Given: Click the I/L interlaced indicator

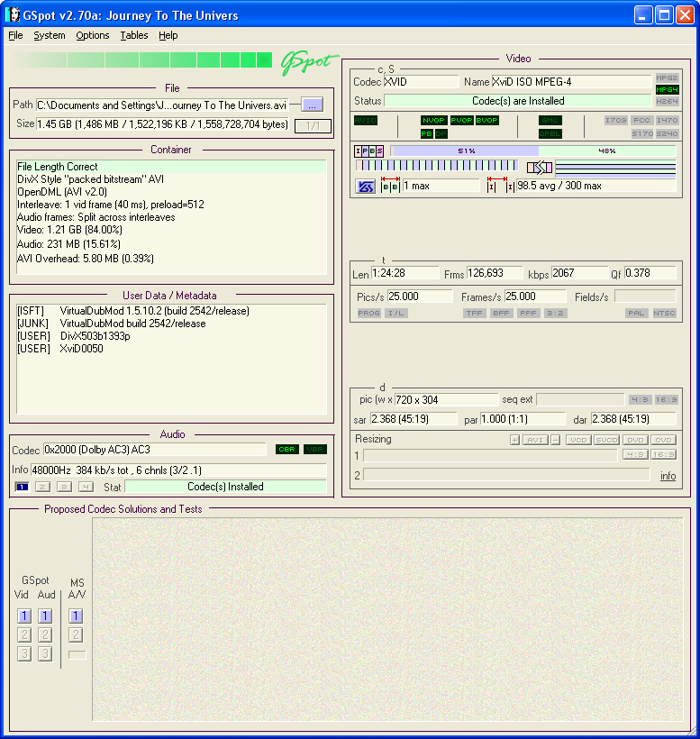Looking at the screenshot, I should [396, 313].
